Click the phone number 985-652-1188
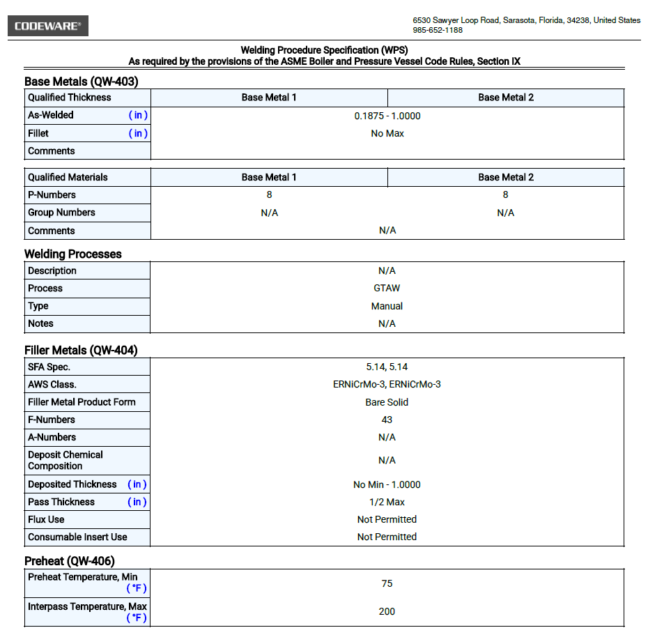Viewport: 648px width, 644px height. pos(438,31)
